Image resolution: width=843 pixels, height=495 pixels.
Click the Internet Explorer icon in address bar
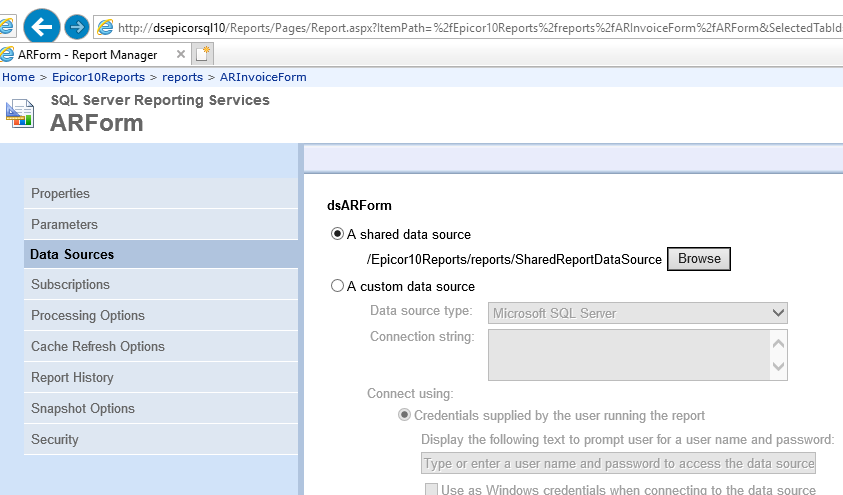[x=105, y=27]
